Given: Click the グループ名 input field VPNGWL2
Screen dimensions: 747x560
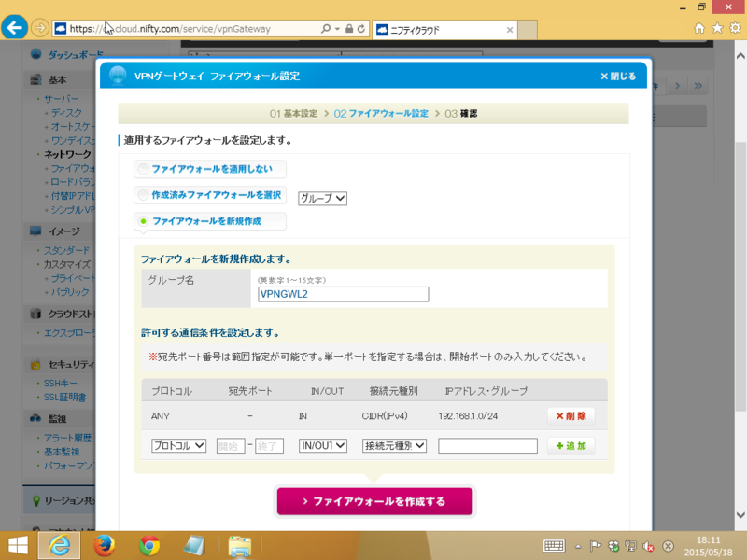Looking at the screenshot, I should tap(343, 294).
